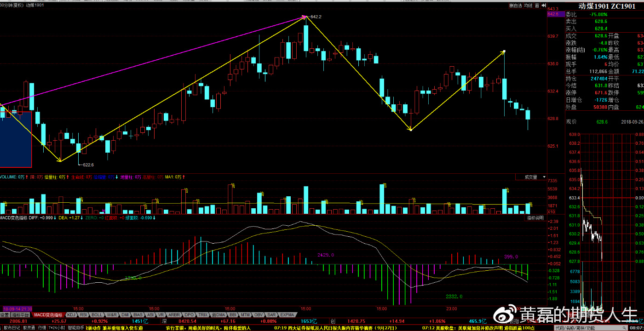Select the KDJ indicator tab
644x331 pixels.
pos(71,315)
